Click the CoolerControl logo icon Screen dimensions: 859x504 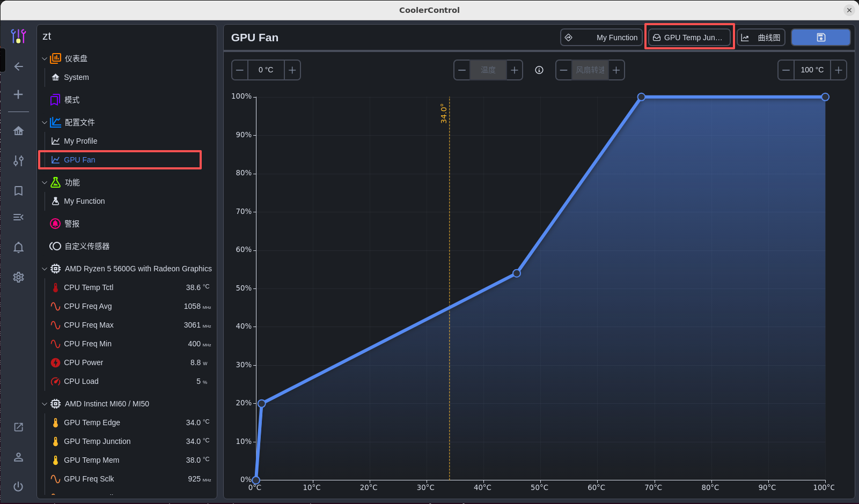point(18,36)
